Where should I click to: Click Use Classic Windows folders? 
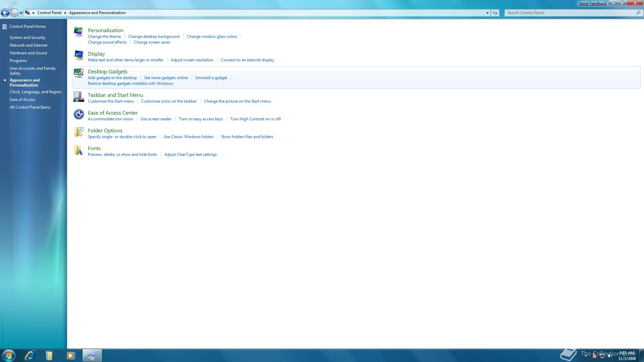[x=189, y=137]
